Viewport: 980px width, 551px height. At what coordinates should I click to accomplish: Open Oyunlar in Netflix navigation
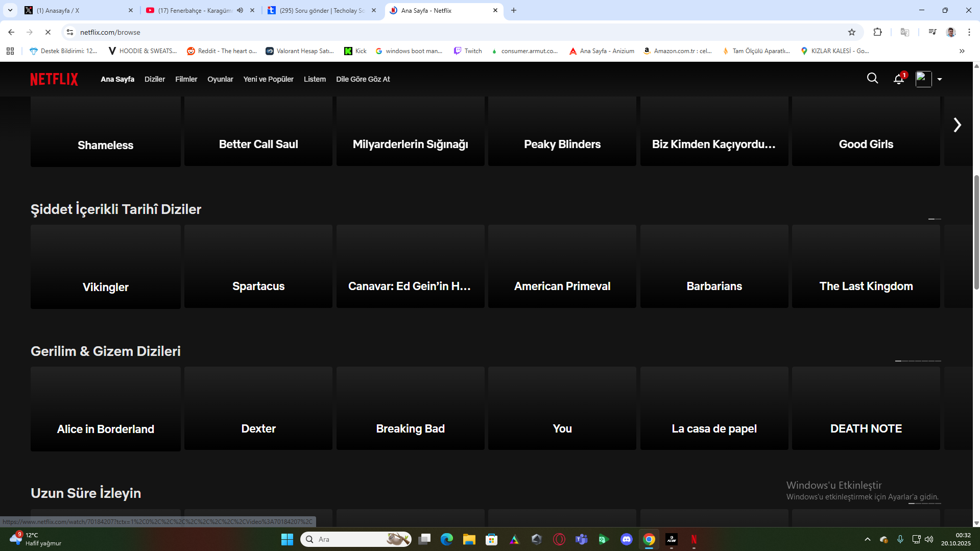point(220,79)
